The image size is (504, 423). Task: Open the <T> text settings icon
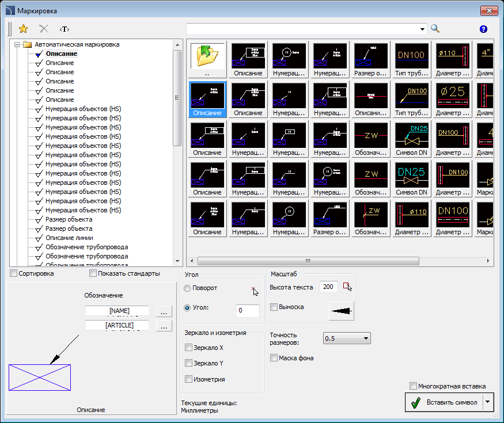click(65, 29)
